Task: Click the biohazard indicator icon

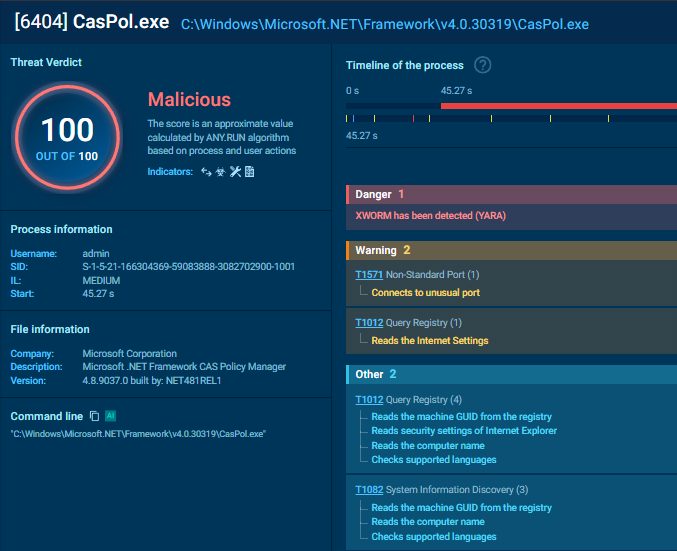Action: 221,172
